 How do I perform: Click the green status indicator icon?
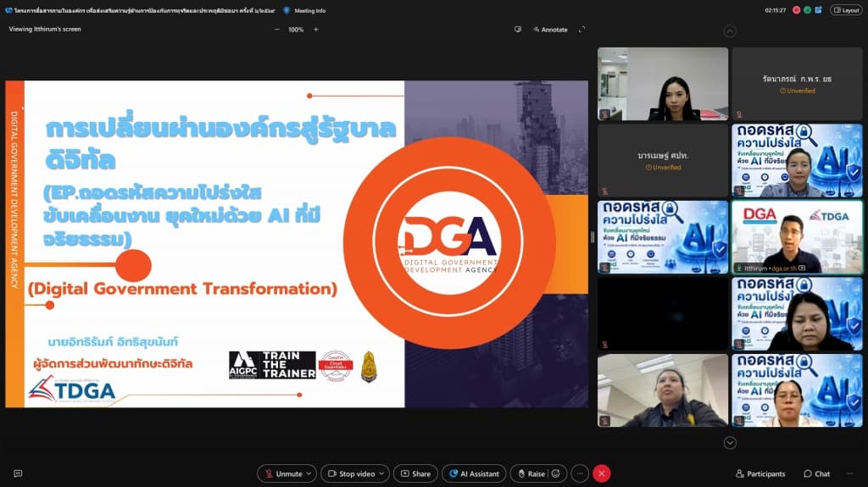pos(808,10)
